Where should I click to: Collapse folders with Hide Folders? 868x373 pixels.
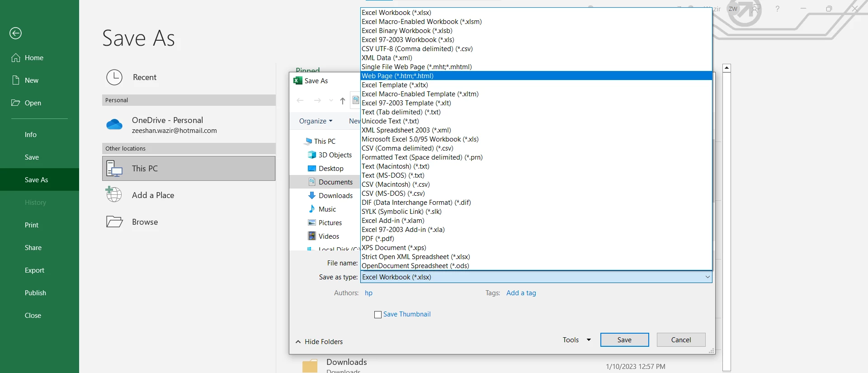pos(319,342)
